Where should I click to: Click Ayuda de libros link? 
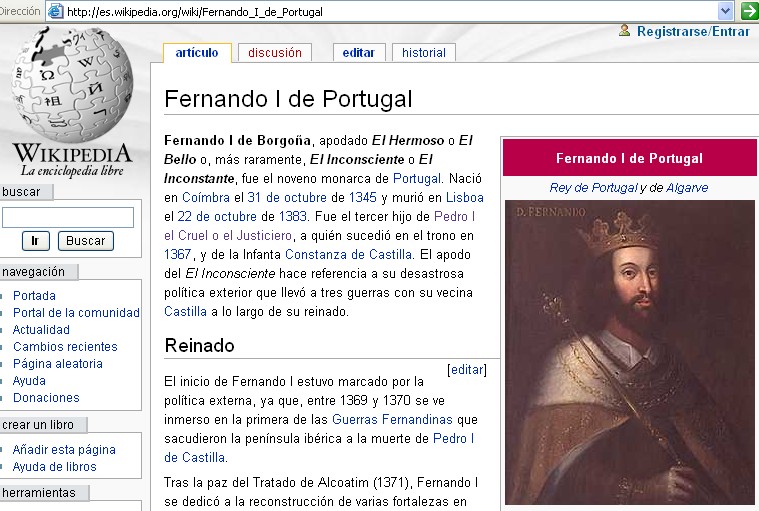(x=54, y=467)
